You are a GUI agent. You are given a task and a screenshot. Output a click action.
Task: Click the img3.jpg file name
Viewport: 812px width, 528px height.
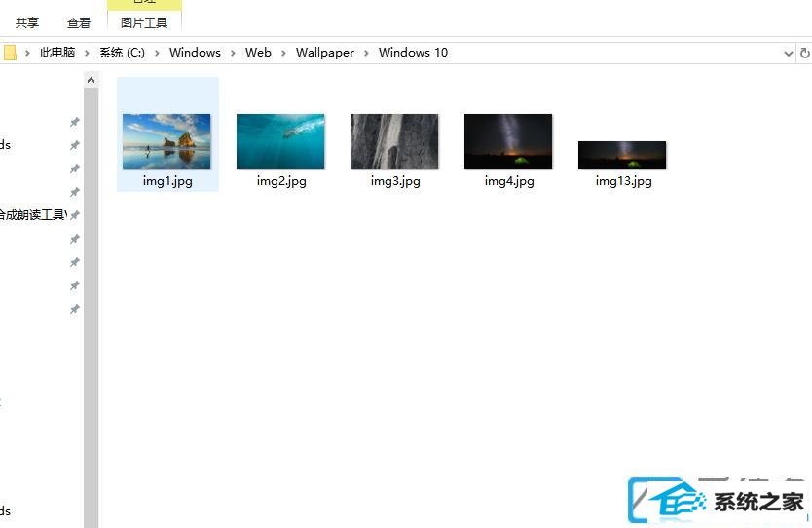pyautogui.click(x=395, y=181)
